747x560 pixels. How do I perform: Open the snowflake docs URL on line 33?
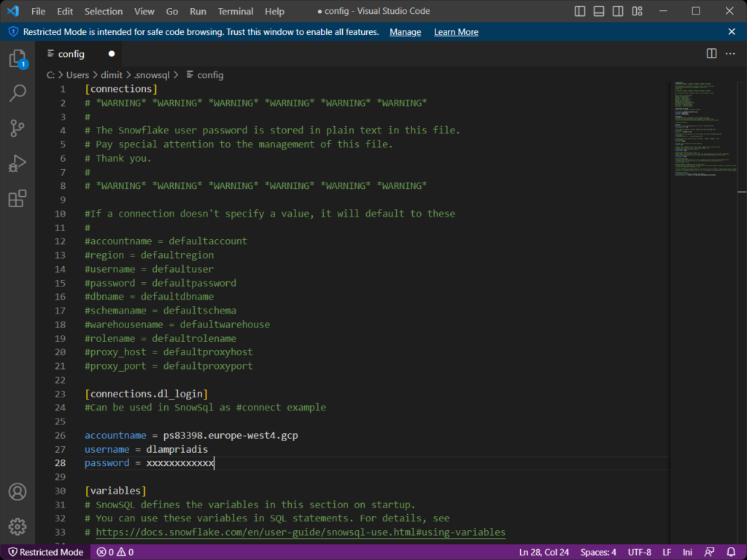pos(301,532)
